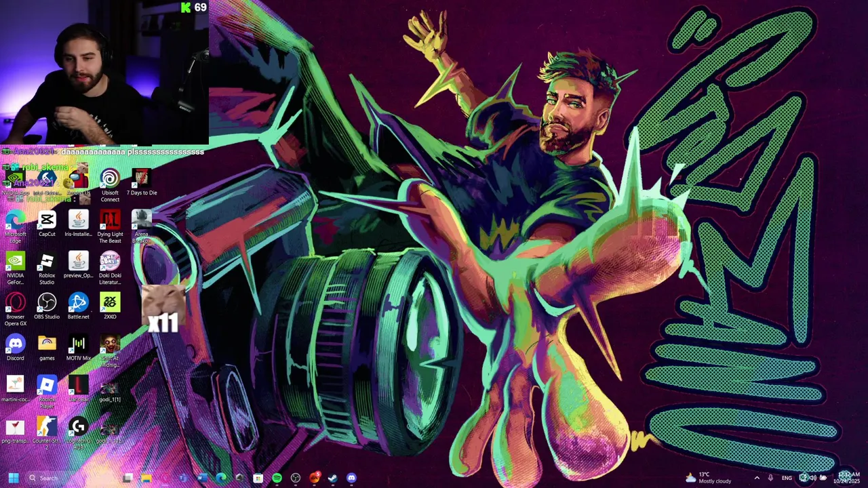Open the taskbar app with notification badge 5

[314, 478]
